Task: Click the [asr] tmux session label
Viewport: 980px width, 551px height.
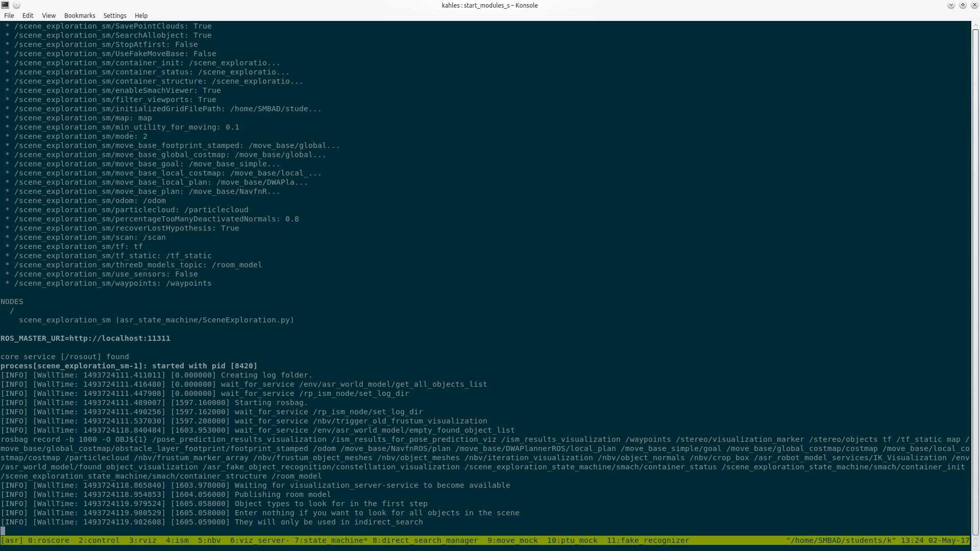Action: tap(12, 540)
